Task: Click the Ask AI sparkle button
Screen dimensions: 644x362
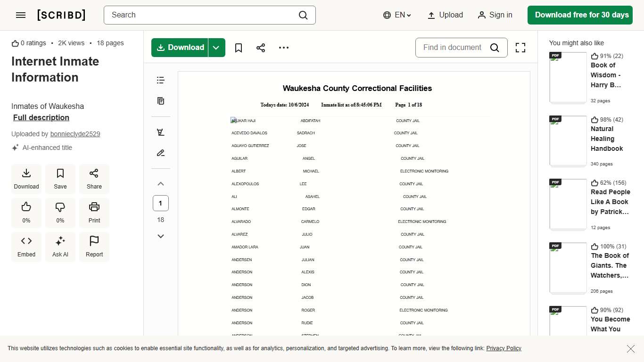Action: click(60, 247)
